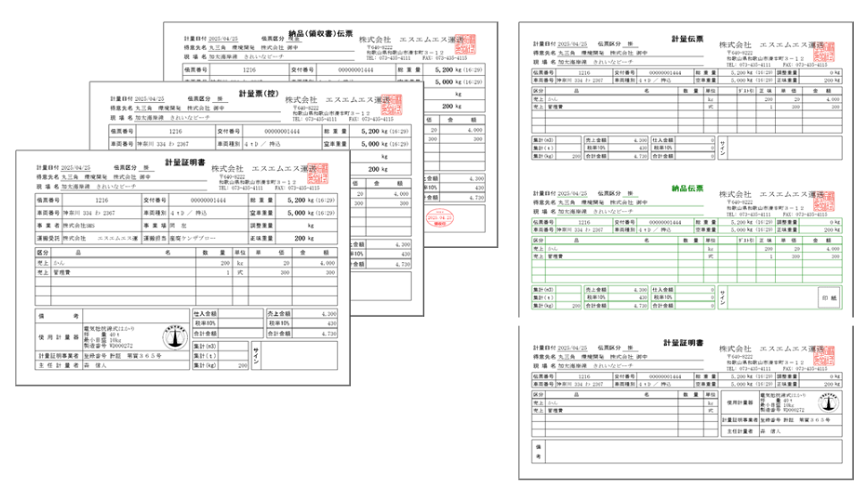Image resolution: width=868 pixels, height=483 pixels.
Task: Click 合計金額 4,730 on front stacked 計量証明書
Action: (x=316, y=334)
